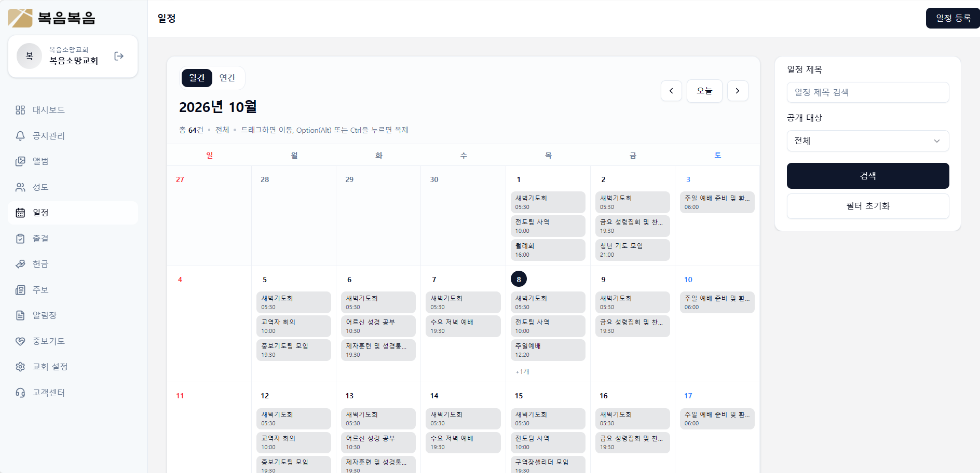Viewport: 980px width, 473px height.
Task: Open 전도팀 사역 event on October 1
Action: 548,226
